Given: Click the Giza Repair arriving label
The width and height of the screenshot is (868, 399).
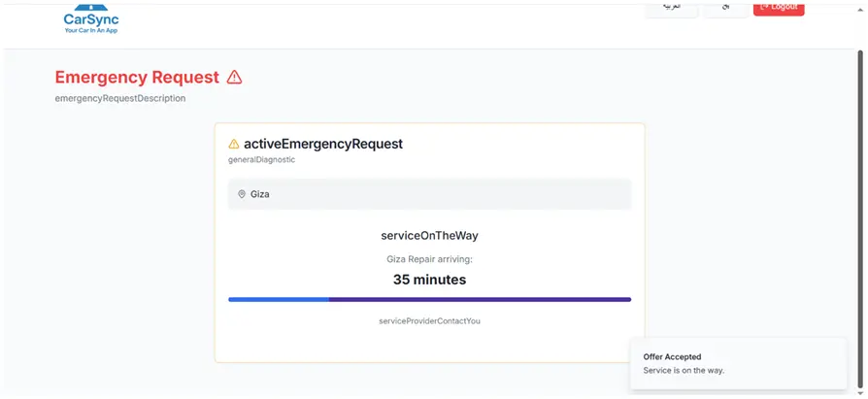Looking at the screenshot, I should pos(429,259).
